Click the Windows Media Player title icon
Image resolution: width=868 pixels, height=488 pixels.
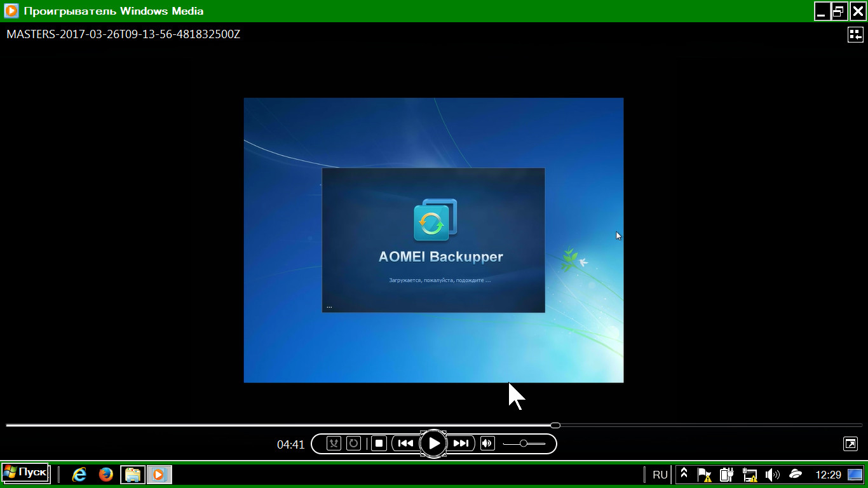tap(11, 11)
